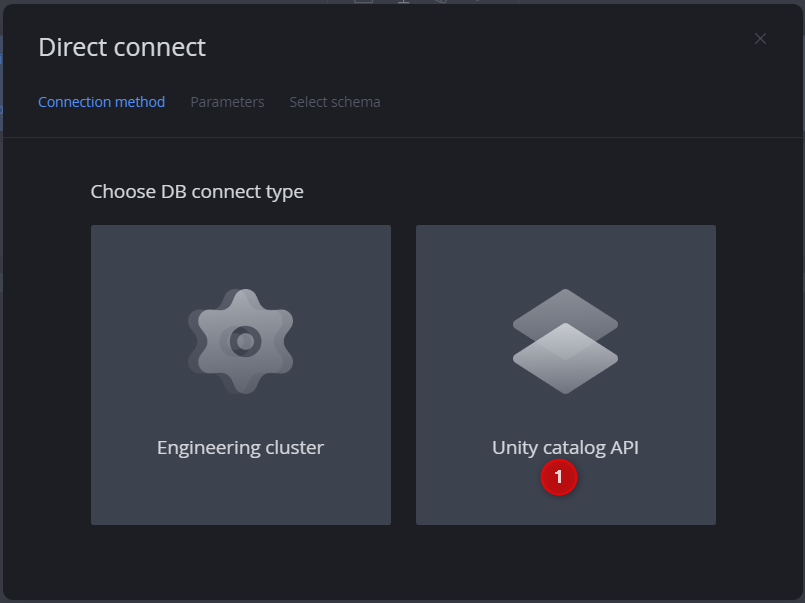The height and width of the screenshot is (603, 805).
Task: Click the Unity catalog API label text
Action: (565, 447)
